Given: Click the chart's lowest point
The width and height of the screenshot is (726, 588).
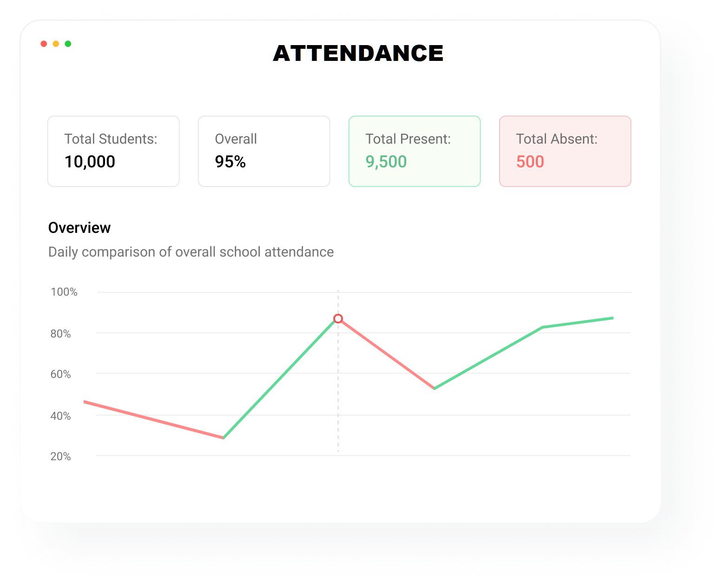Looking at the screenshot, I should tap(224, 438).
